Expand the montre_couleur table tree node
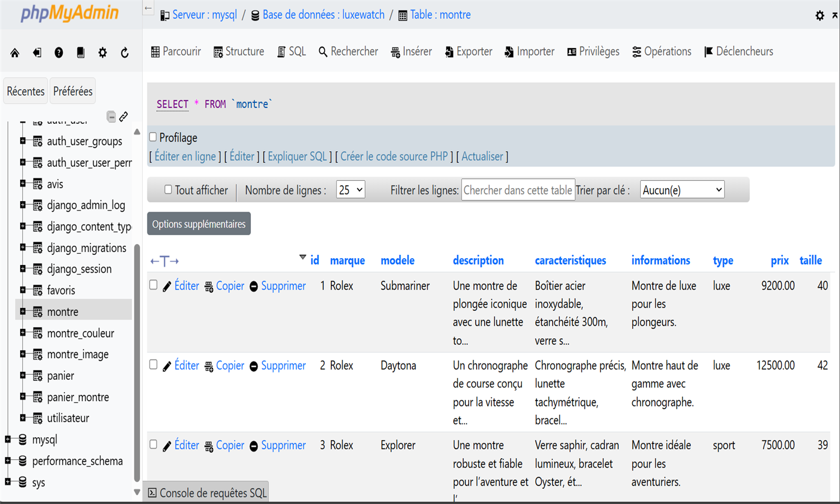The image size is (840, 504). (x=23, y=333)
